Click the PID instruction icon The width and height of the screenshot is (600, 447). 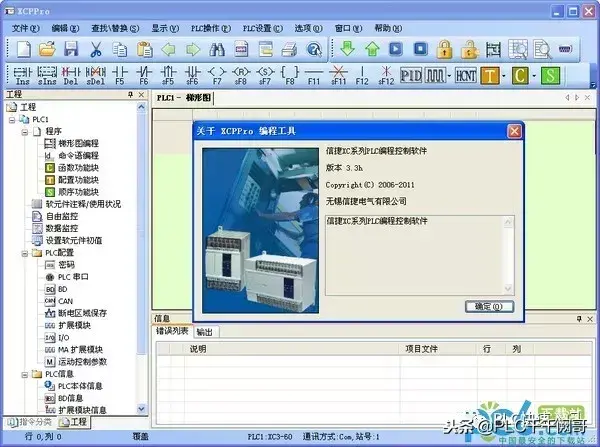[x=411, y=75]
